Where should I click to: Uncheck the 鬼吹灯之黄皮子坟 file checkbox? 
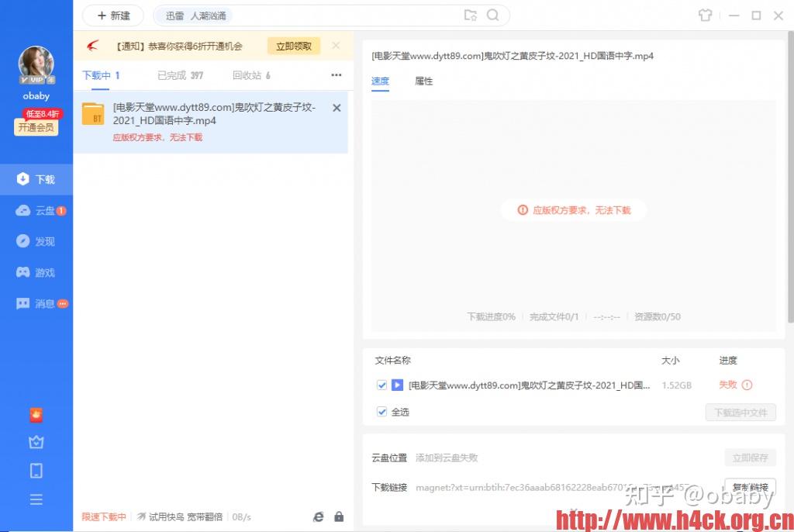[x=381, y=385]
